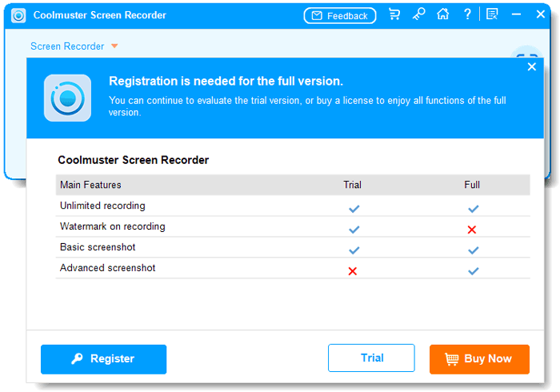Image resolution: width=560 pixels, height=392 pixels.
Task: Click the Coolmuster app logo in title bar
Action: point(18,15)
